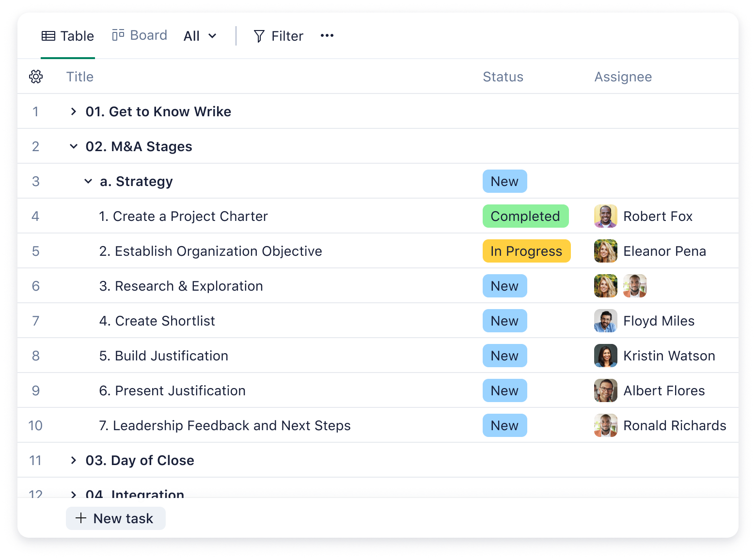Click the New task button

[x=116, y=518]
